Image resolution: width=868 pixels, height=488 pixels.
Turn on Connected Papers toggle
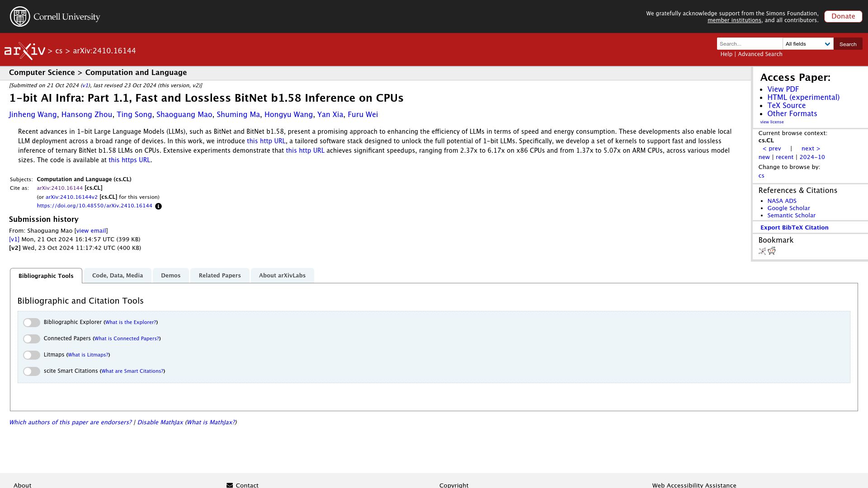coord(32,339)
